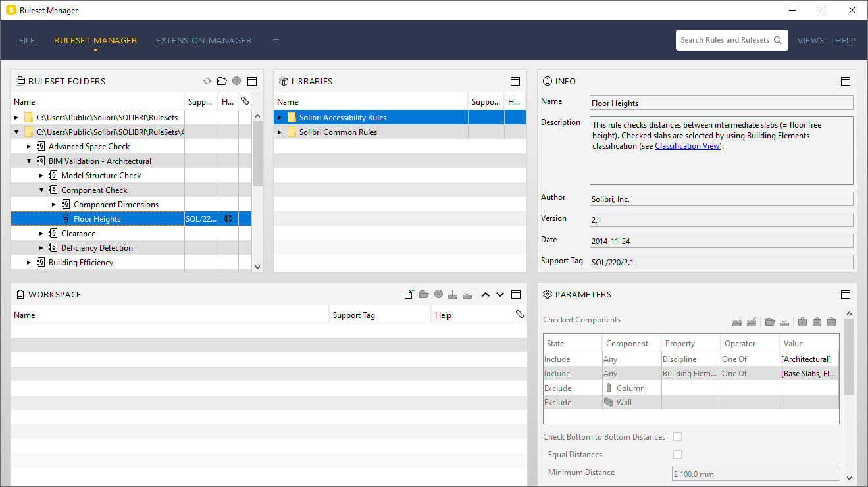
Task: Expand Advanced Space Check ruleset
Action: click(29, 146)
